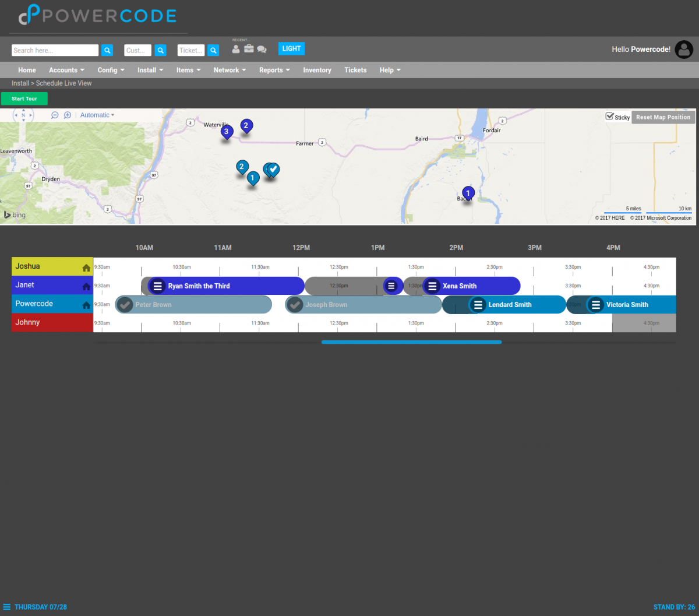Select the Xena Smith appointment block
Viewport: 699px width, 616px height.
point(472,286)
